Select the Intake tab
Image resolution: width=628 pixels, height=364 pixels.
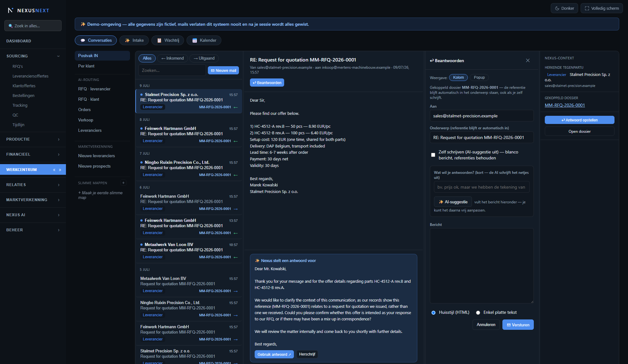point(134,40)
